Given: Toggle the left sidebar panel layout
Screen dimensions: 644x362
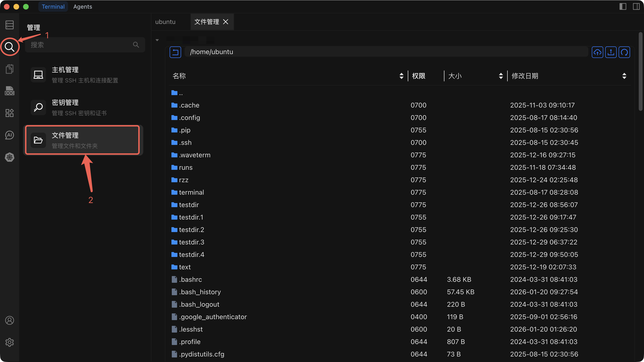Looking at the screenshot, I should (x=623, y=6).
